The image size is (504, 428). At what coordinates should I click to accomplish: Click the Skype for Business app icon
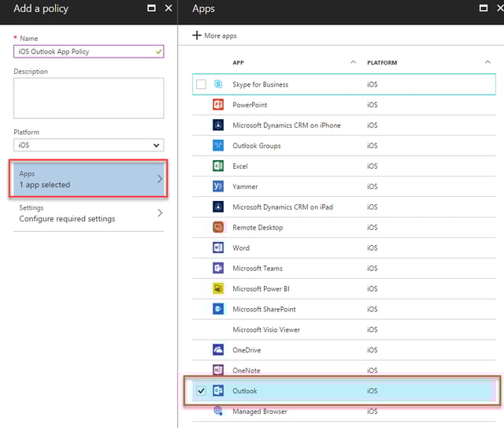tap(218, 84)
